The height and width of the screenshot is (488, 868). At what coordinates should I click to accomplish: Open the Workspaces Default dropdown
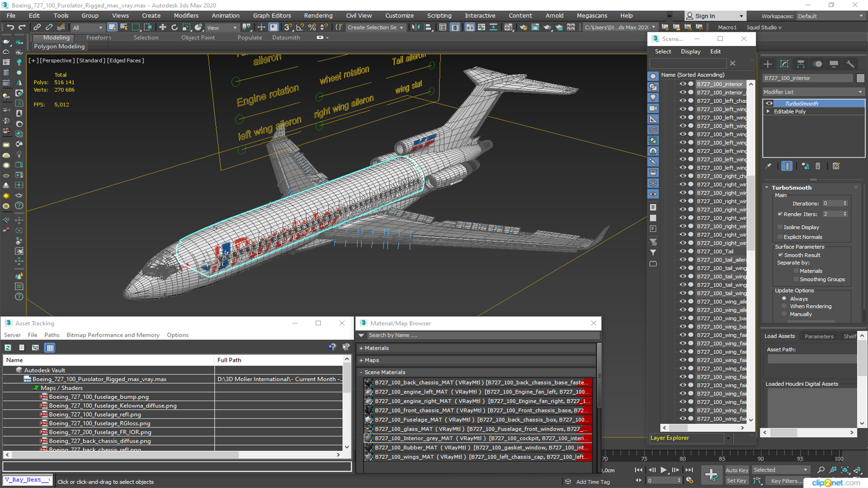[830, 16]
